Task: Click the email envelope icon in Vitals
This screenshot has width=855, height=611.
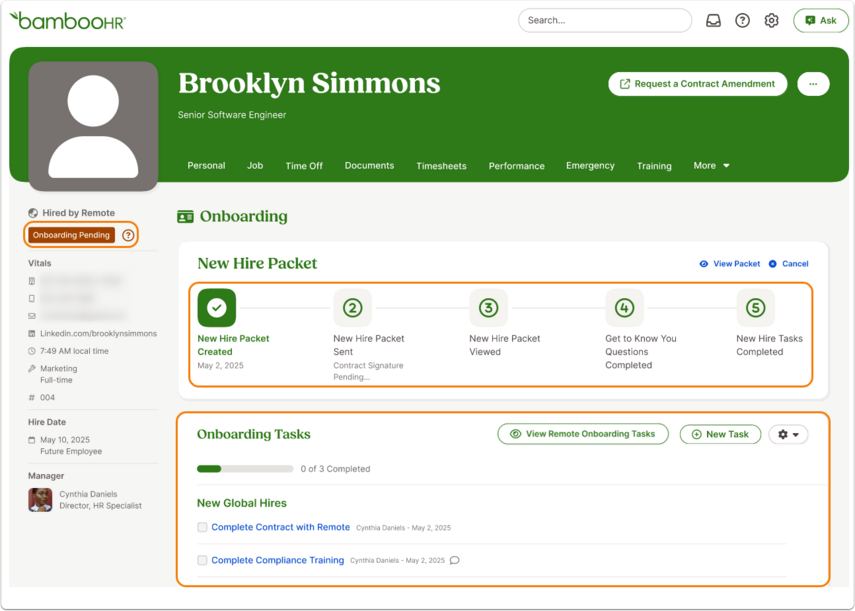Action: tap(32, 316)
